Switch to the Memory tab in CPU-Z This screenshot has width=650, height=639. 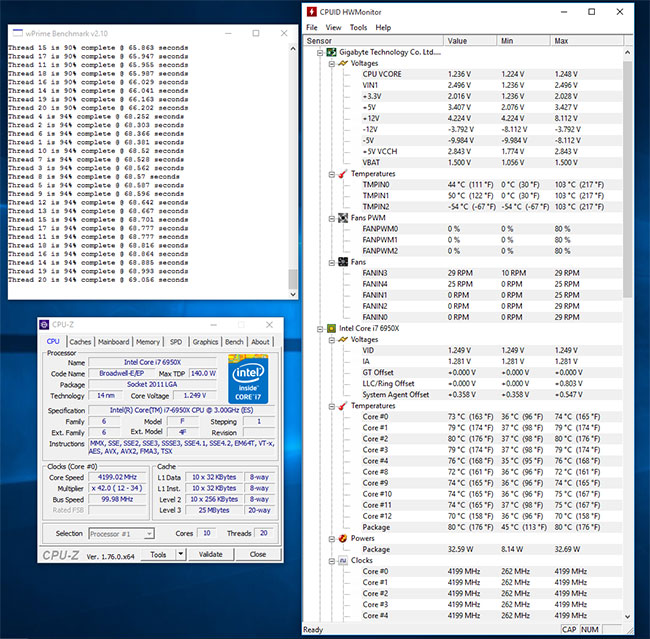click(x=148, y=342)
